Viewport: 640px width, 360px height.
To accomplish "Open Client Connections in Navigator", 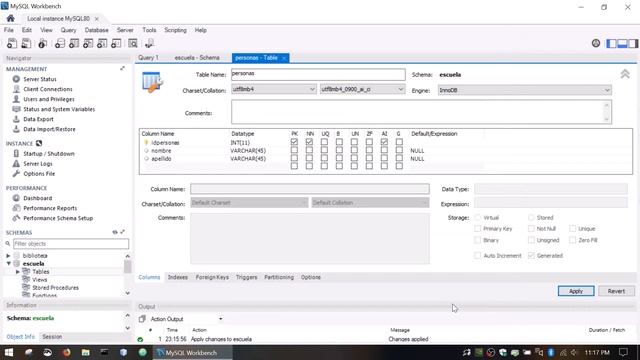I will pyautogui.click(x=48, y=89).
